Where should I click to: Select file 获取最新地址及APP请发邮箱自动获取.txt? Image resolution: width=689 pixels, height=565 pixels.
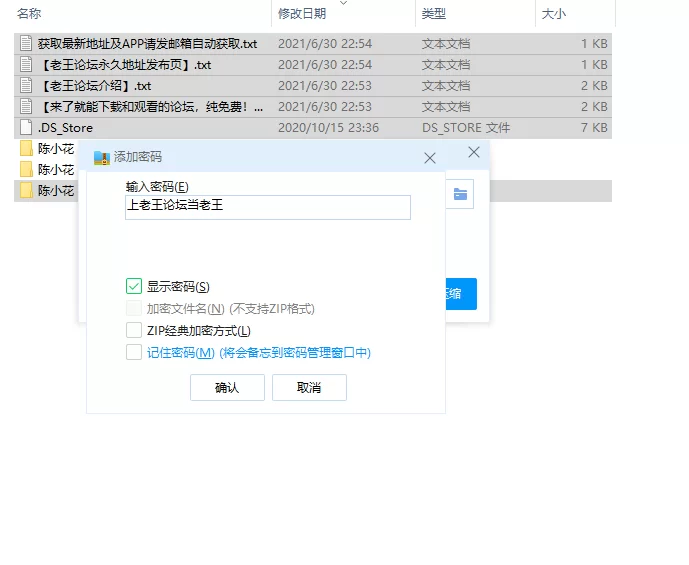pyautogui.click(x=313, y=43)
